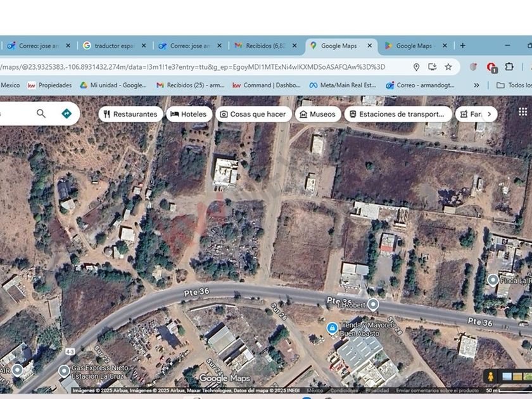
Task: Open the 'Correo: jose ar' first browser tab
Action: 38,46
